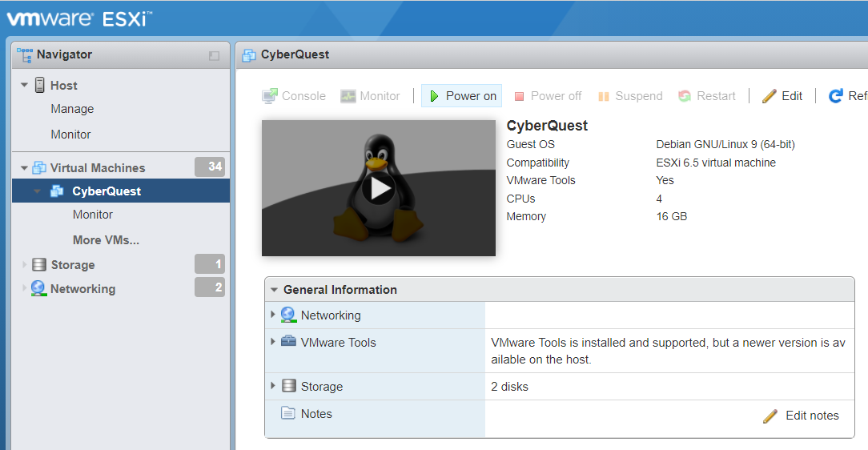Click the Power off button label
Viewport: 868px width, 450px height.
tap(556, 96)
